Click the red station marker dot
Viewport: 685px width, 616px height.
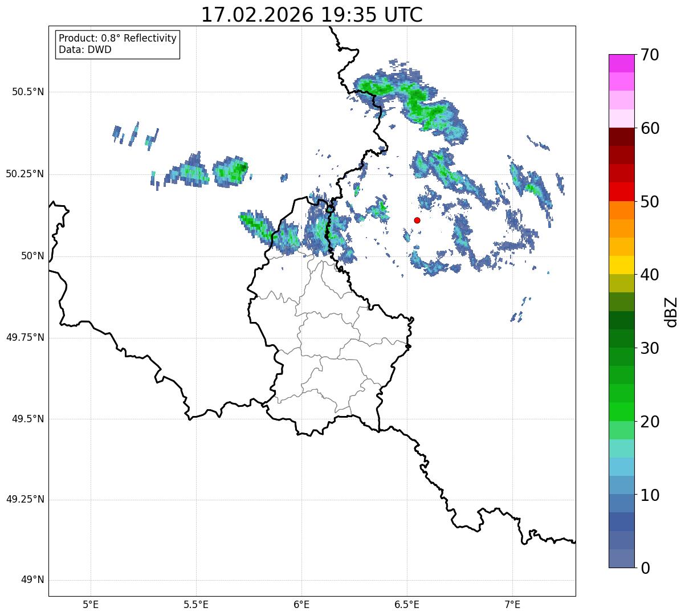[x=417, y=220]
